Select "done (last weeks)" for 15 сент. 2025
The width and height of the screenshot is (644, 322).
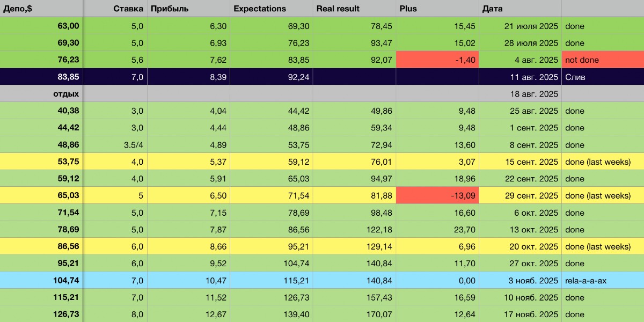[602, 162]
